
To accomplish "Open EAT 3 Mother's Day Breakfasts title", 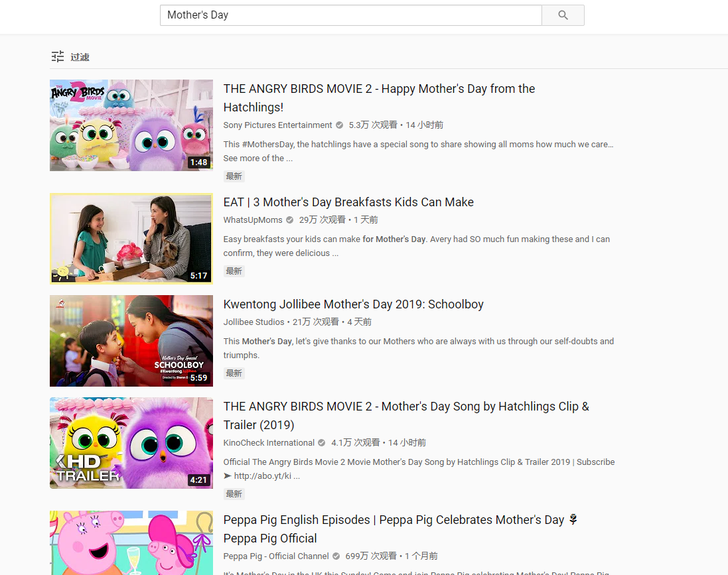I will (x=348, y=202).
